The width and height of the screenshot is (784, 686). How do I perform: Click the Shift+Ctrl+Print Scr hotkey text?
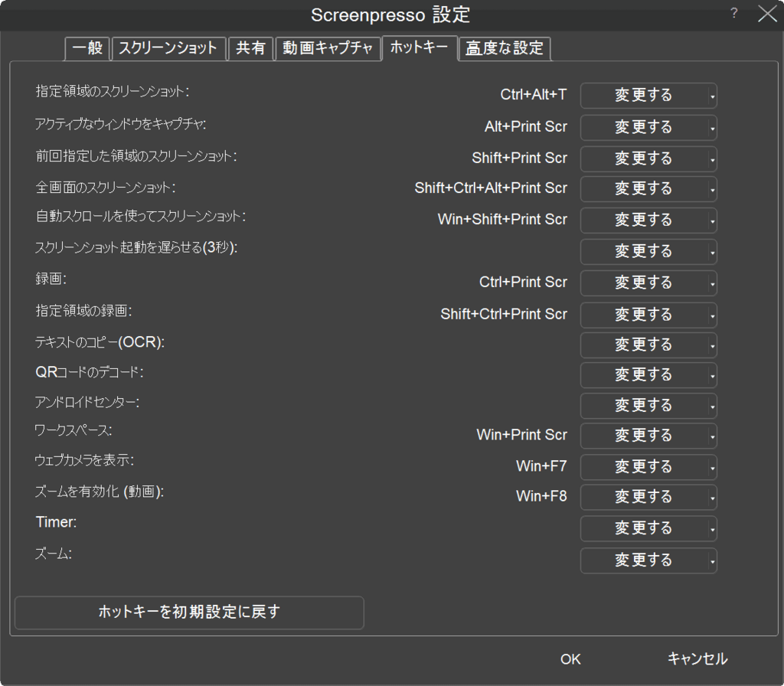pyautogui.click(x=504, y=314)
